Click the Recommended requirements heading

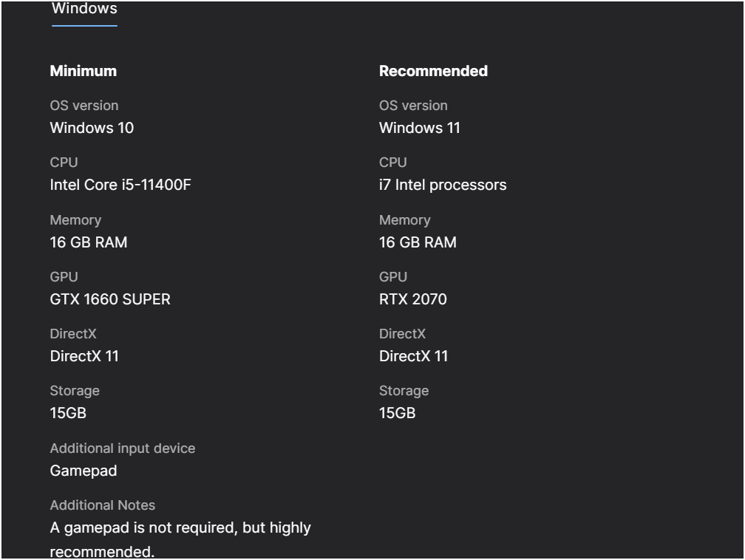coord(433,71)
